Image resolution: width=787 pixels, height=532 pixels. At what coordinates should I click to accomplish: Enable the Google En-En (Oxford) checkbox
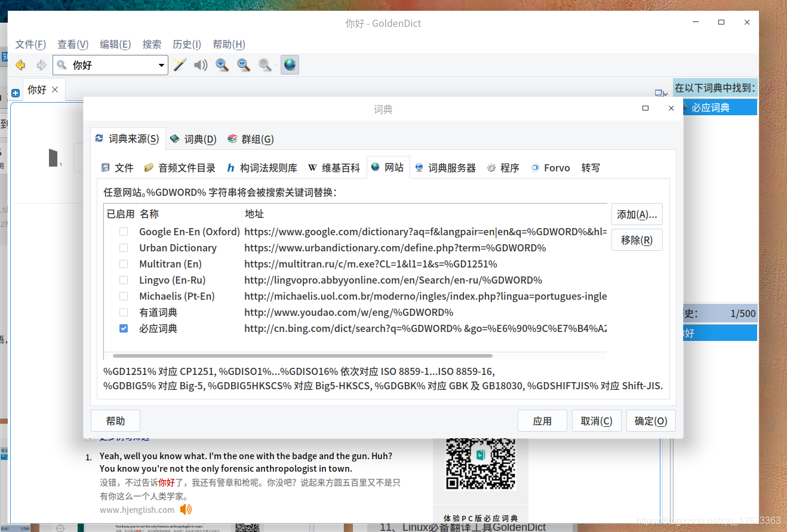[x=124, y=232]
